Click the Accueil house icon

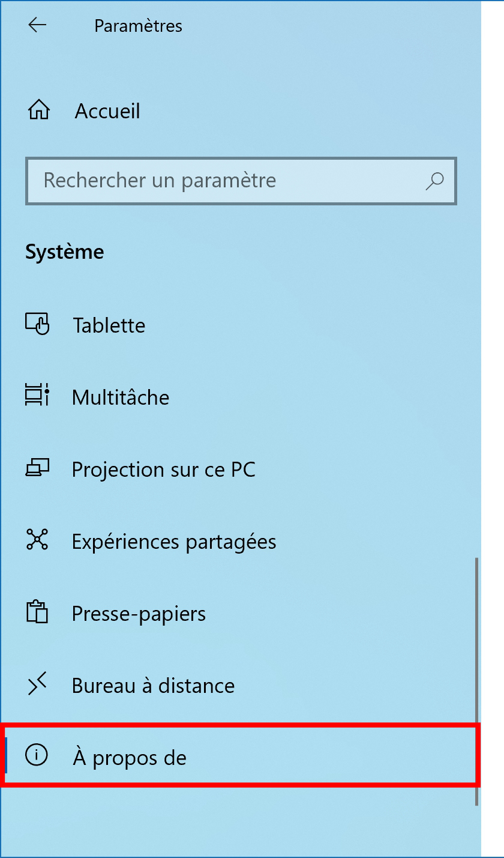coord(39,110)
